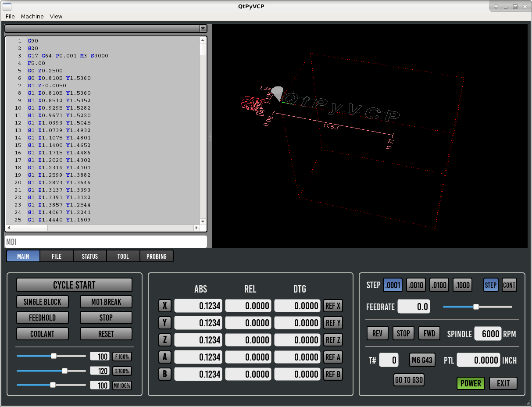Viewport: 532px width, 407px height.
Task: Toggle machine POWER
Action: (471, 383)
